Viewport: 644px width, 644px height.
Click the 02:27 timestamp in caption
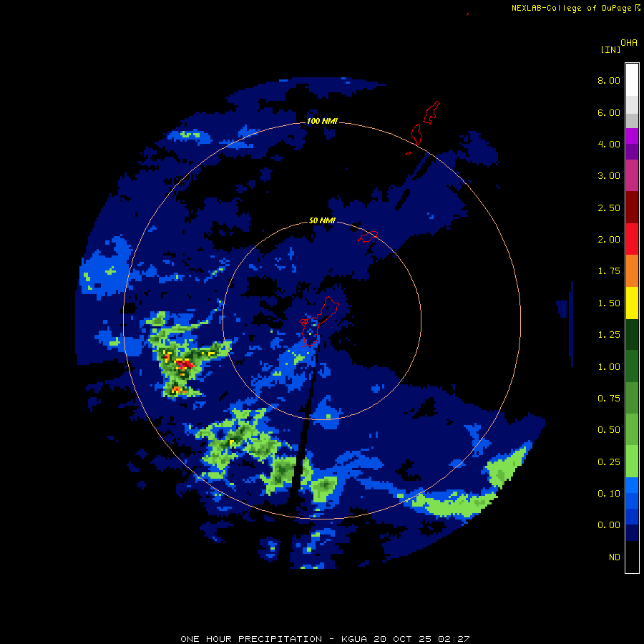pos(454,639)
